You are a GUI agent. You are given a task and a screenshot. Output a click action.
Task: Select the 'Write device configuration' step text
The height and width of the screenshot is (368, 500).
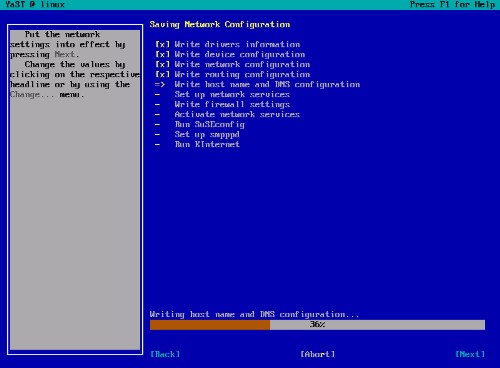click(240, 54)
